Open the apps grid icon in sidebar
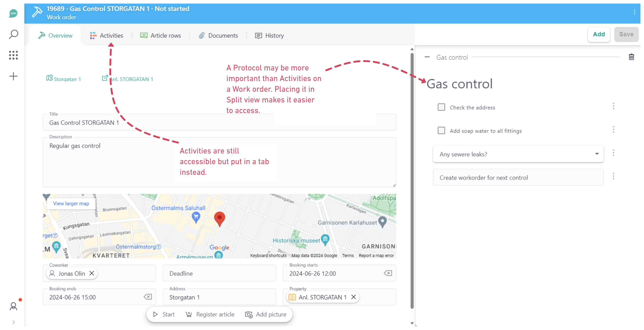The width and height of the screenshot is (644, 330). [x=14, y=55]
